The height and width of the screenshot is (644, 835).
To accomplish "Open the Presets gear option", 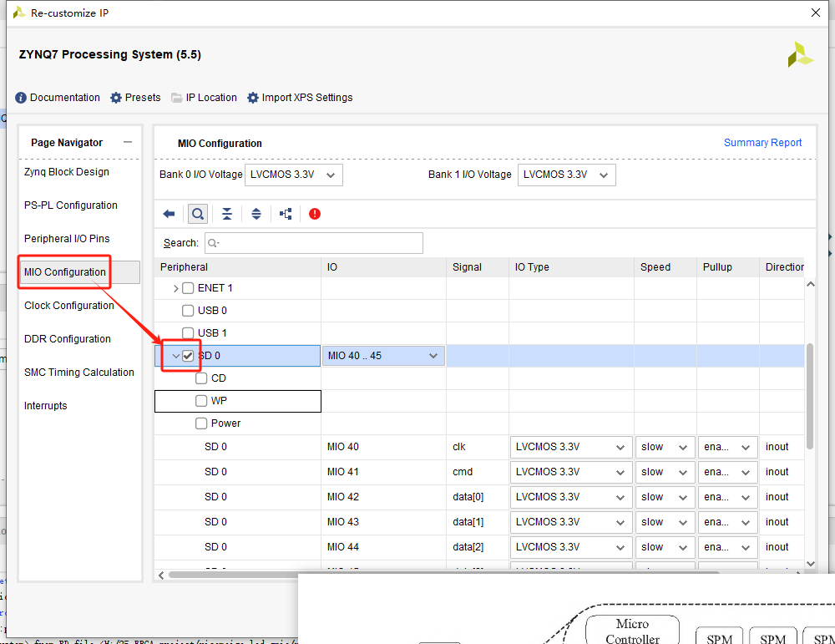I will coord(135,98).
